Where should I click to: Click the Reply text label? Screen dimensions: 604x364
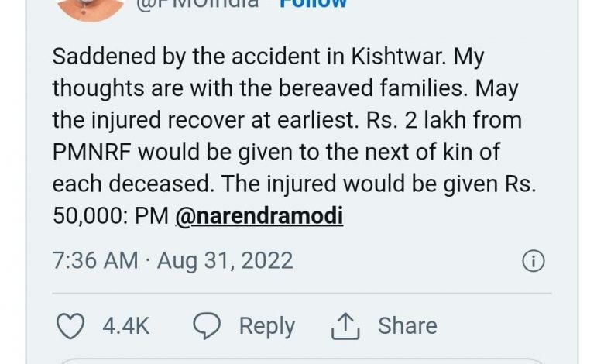pos(266,326)
